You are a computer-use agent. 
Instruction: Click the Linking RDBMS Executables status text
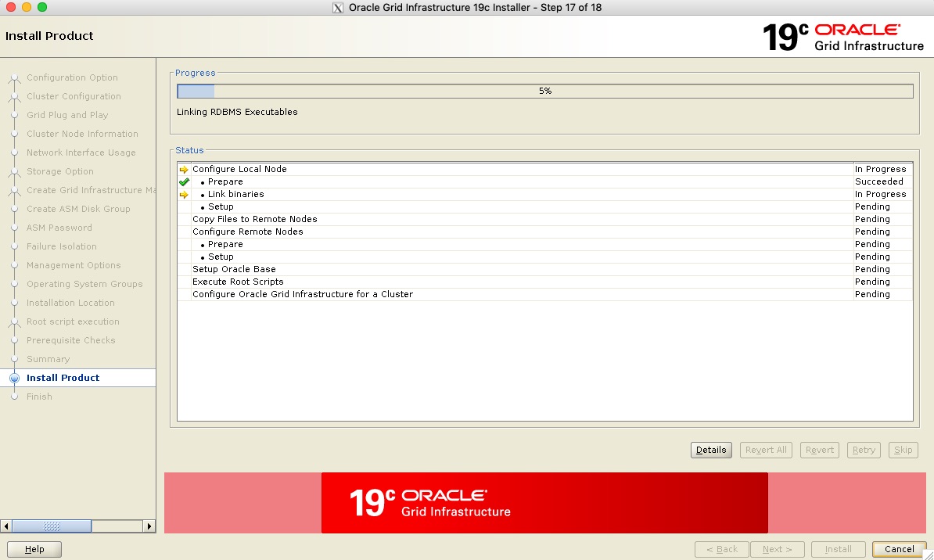click(237, 112)
